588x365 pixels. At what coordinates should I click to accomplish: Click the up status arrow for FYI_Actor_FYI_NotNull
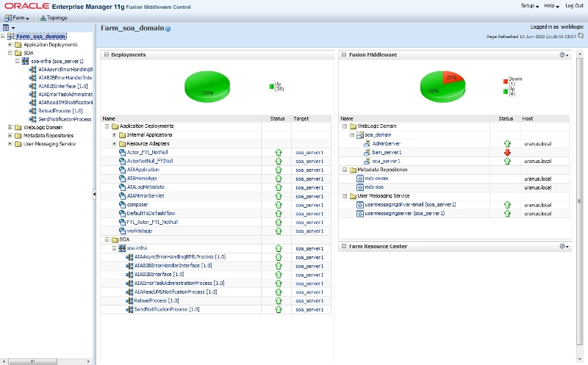(279, 223)
